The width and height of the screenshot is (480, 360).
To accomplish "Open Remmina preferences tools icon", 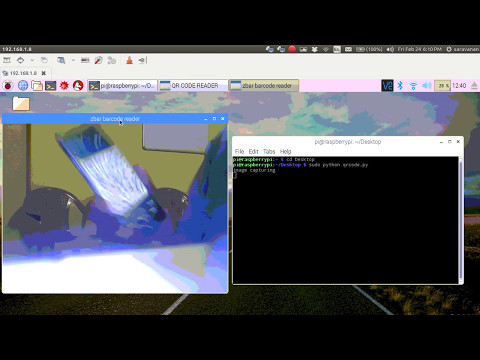I will (x=98, y=60).
